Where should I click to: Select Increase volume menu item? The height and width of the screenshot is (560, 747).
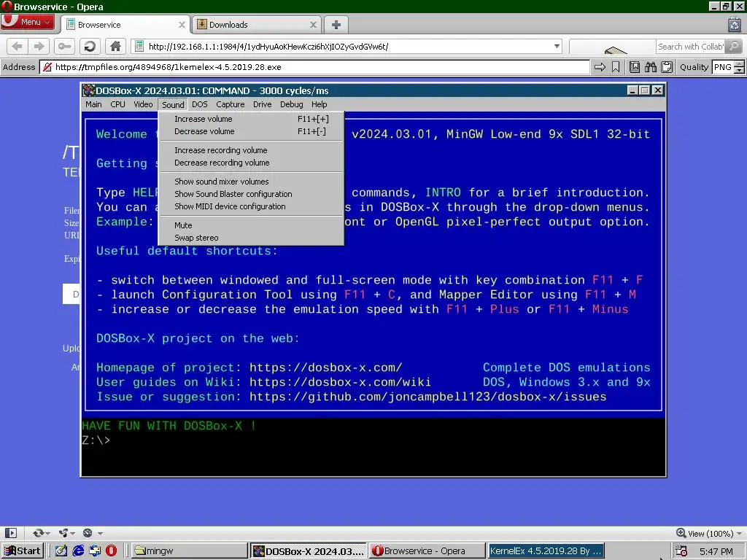251,119
